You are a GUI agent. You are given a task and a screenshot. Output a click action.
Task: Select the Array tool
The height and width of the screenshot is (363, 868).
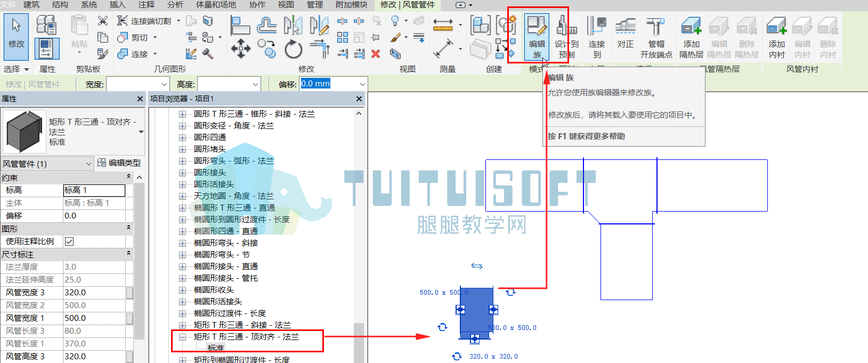(343, 37)
